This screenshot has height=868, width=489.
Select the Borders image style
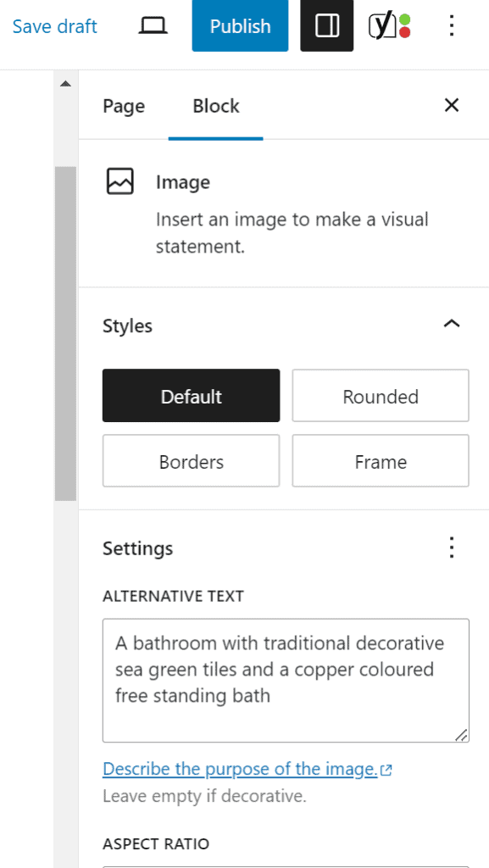[191, 461]
